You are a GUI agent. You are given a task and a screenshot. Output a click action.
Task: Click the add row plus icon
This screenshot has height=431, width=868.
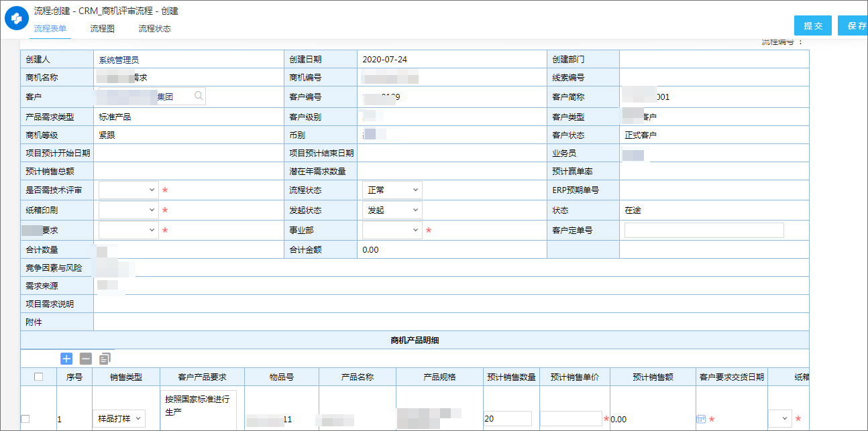[x=66, y=359]
